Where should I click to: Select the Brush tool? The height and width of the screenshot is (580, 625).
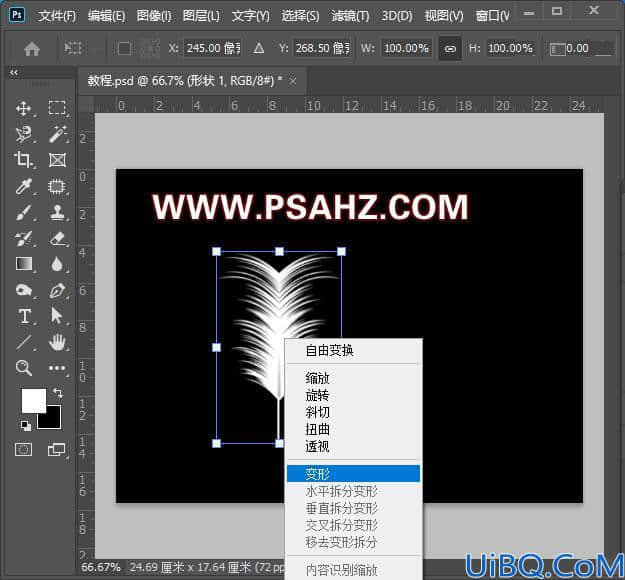[24, 212]
